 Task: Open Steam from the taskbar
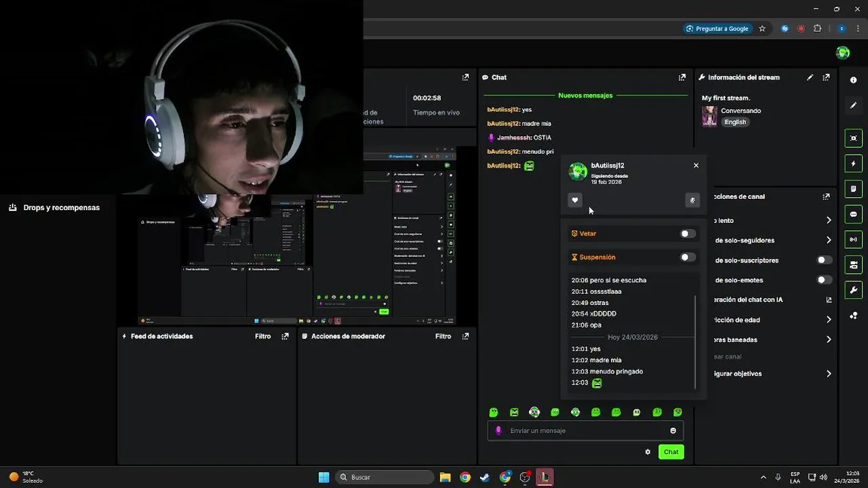coord(485,477)
